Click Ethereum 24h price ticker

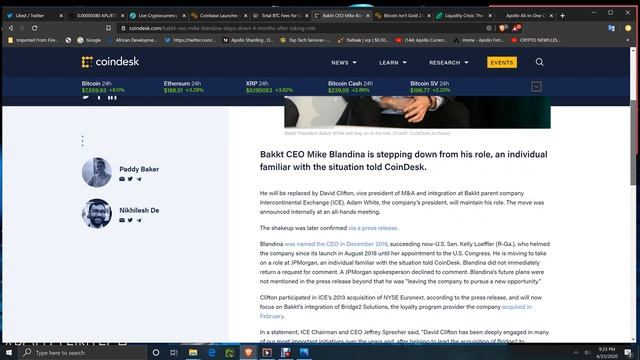[184, 87]
